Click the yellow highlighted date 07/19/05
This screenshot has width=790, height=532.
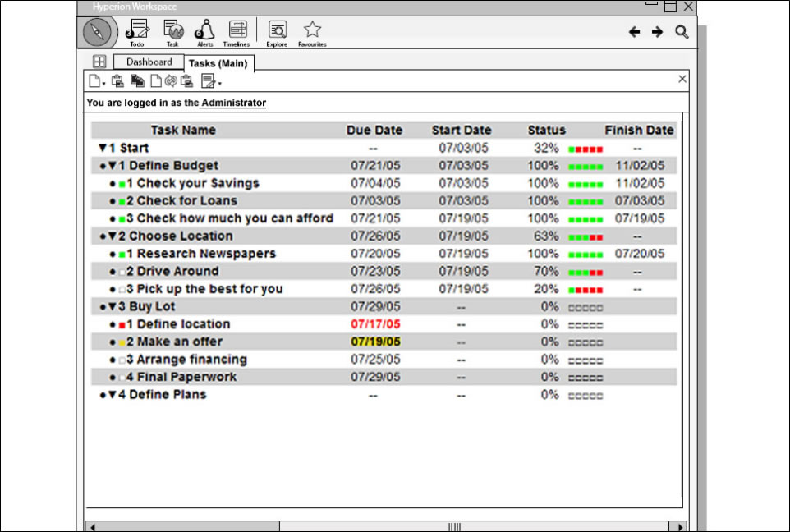375,342
